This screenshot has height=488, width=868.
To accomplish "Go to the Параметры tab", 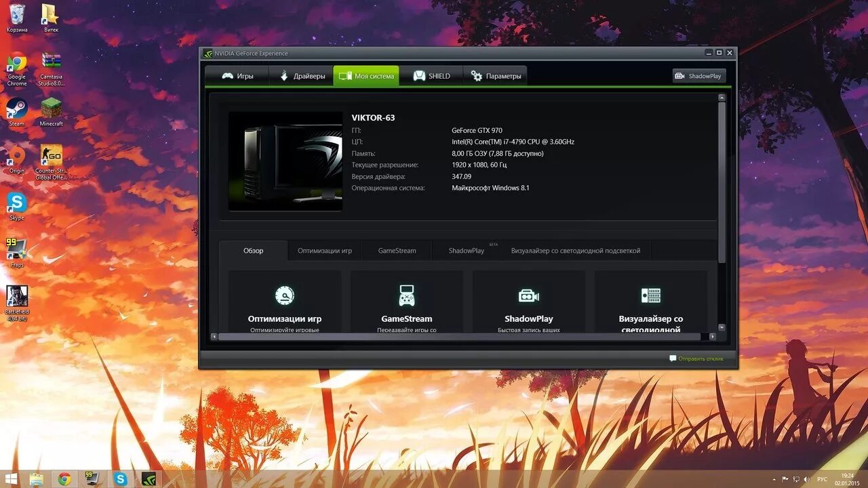I will 496,76.
